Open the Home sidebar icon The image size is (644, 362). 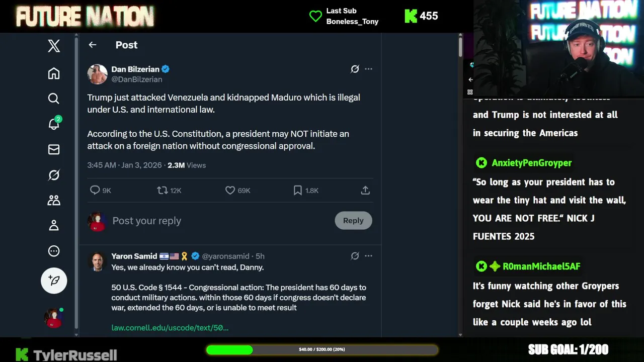pos(54,73)
